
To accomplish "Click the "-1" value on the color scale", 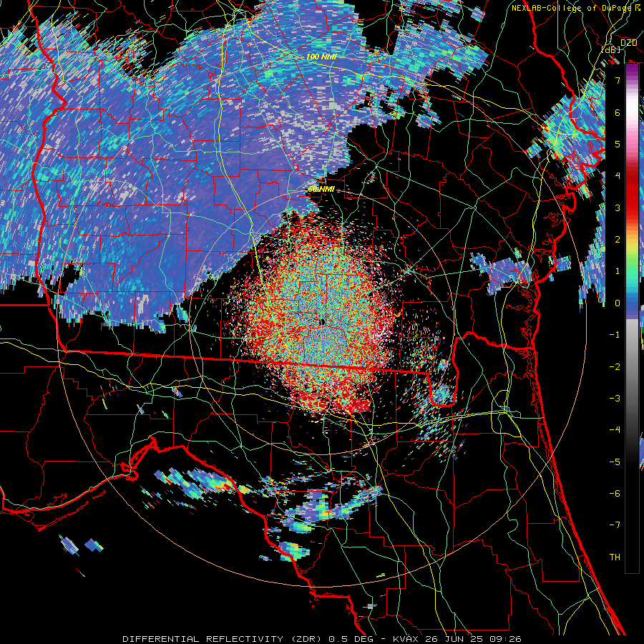I will point(615,335).
